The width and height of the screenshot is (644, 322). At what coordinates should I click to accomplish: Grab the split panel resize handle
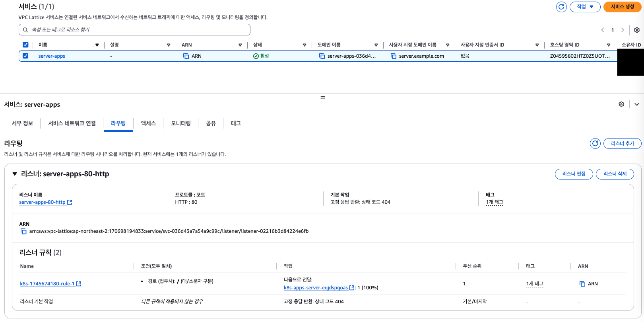point(323,97)
